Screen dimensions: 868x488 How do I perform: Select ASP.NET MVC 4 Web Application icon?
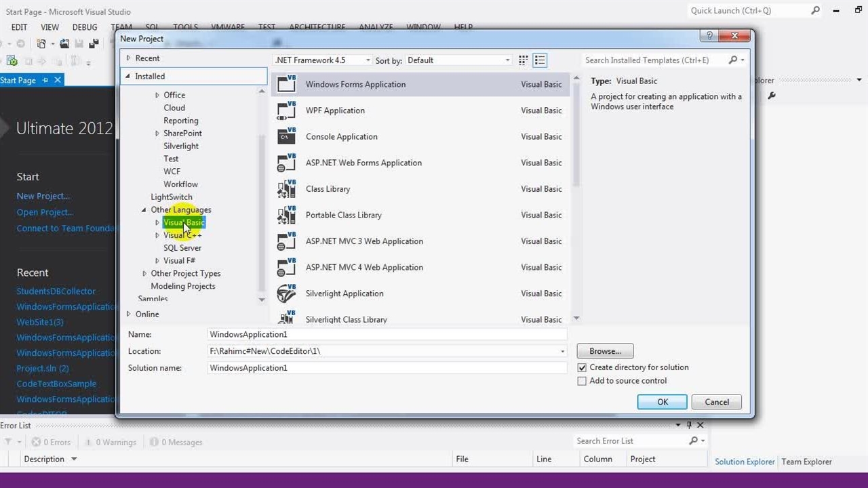(287, 267)
